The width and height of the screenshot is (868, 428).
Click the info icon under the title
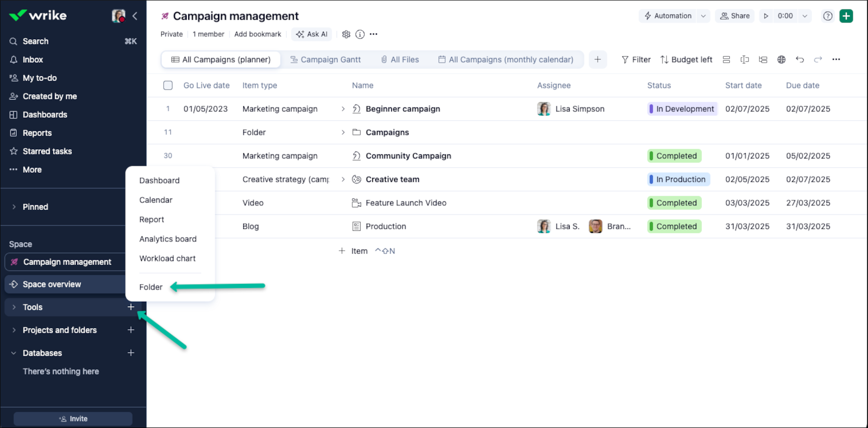click(x=360, y=34)
